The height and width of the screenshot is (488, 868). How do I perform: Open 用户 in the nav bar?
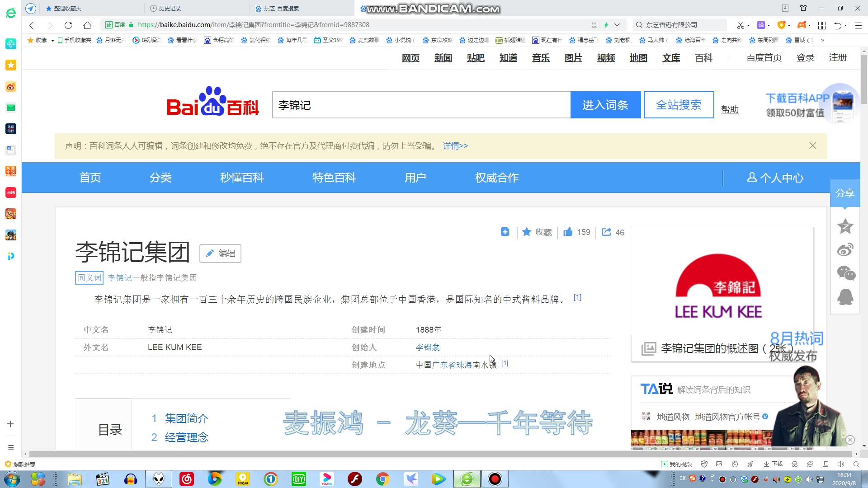click(415, 178)
